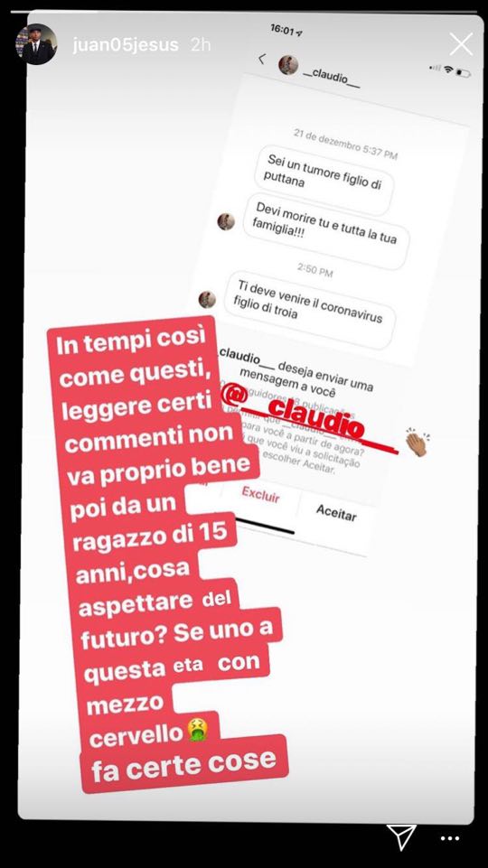Tap the __claudio__ avatar in chat header
The height and width of the screenshot is (868, 488).
tap(288, 65)
